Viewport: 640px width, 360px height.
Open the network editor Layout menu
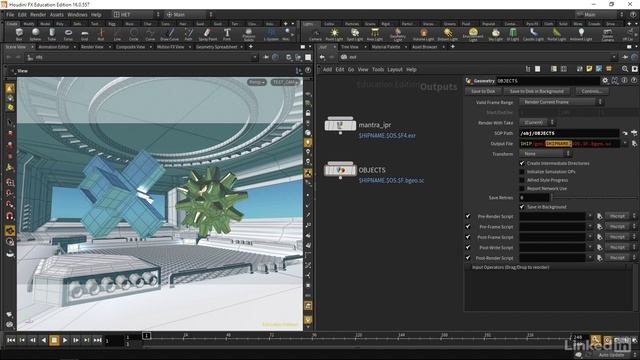pyautogui.click(x=395, y=69)
